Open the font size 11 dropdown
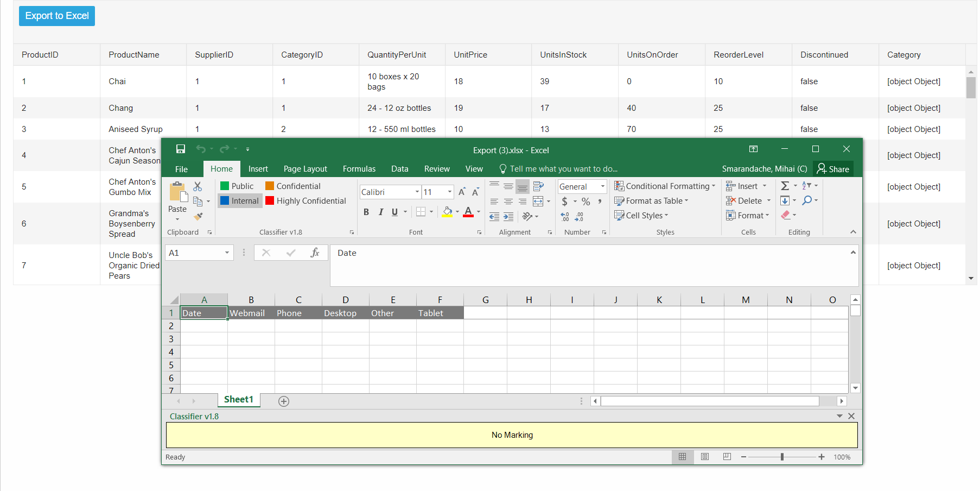 [x=450, y=192]
